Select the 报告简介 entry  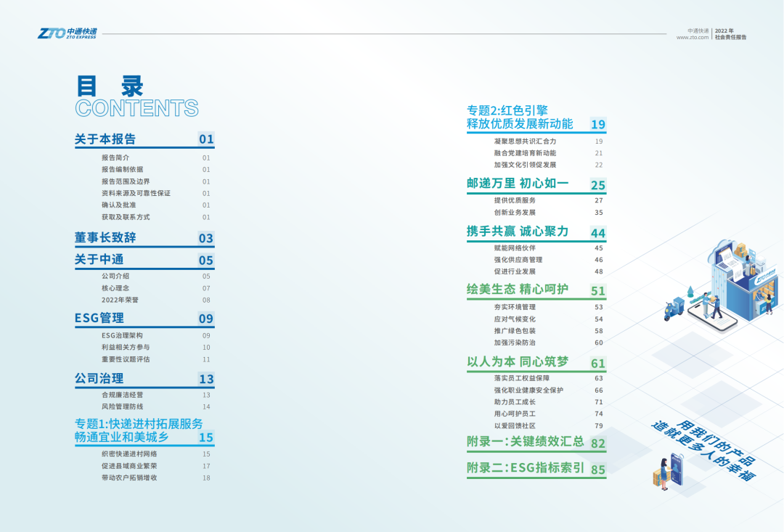(115, 157)
